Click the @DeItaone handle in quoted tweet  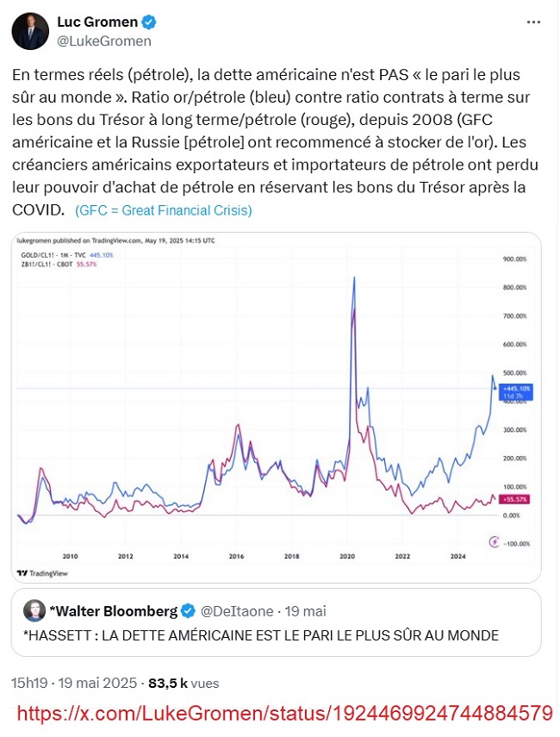point(237,611)
